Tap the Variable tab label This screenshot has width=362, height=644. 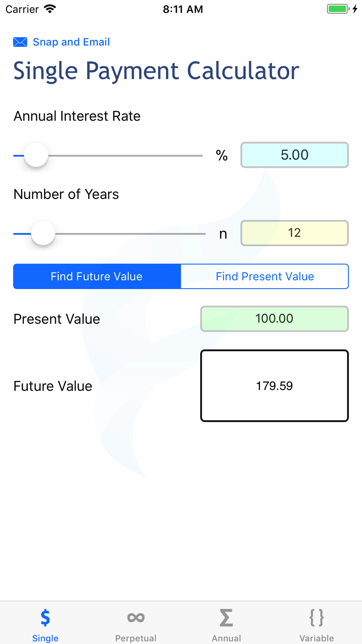tap(316, 638)
